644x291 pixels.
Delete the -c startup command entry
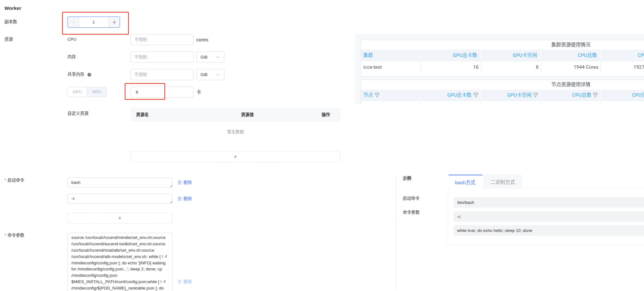[x=185, y=199]
